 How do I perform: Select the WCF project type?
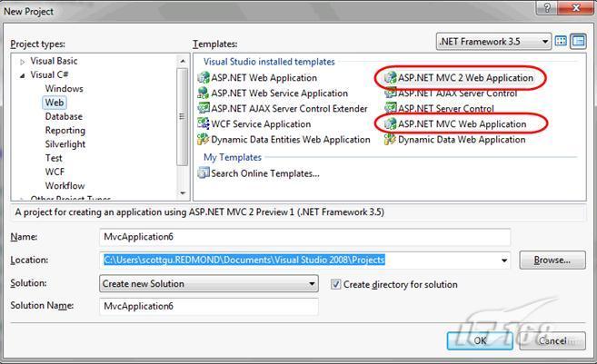coord(55,172)
